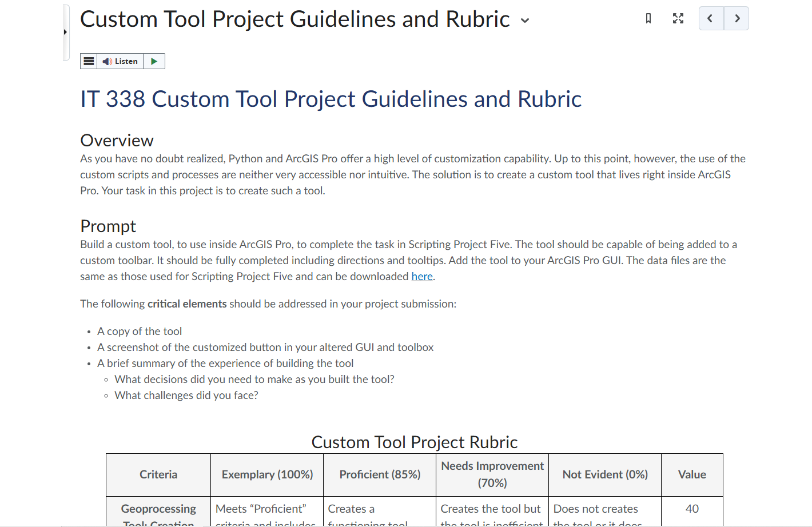Open the page title dropdown chevron

click(525, 21)
